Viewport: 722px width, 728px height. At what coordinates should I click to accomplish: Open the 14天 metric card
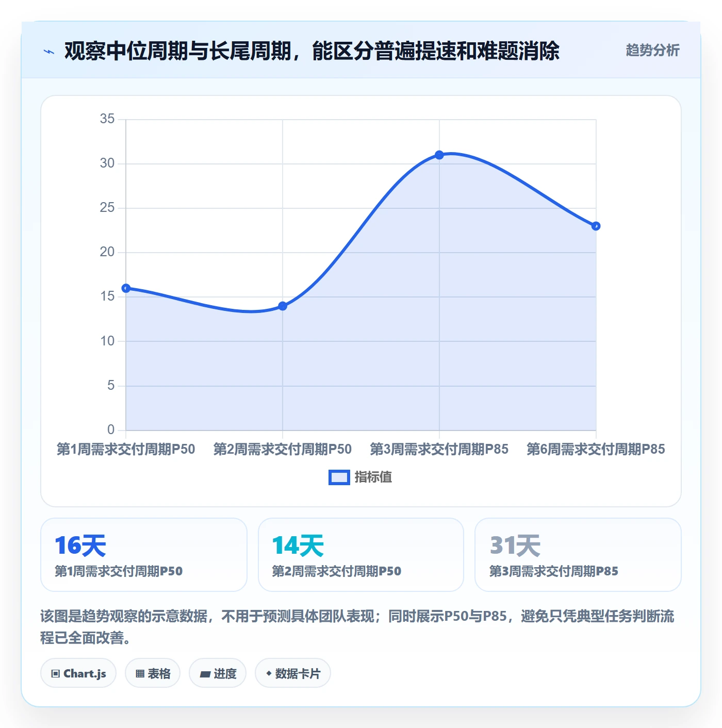tap(361, 555)
